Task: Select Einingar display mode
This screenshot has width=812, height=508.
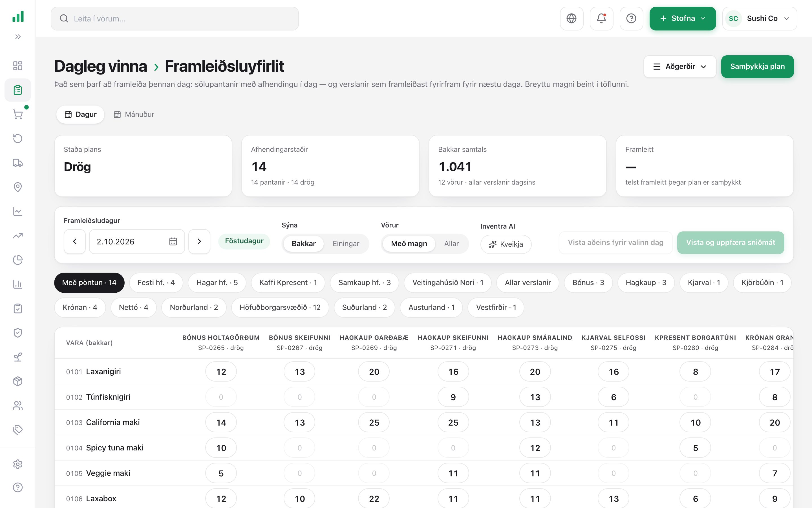Action: [x=346, y=244]
